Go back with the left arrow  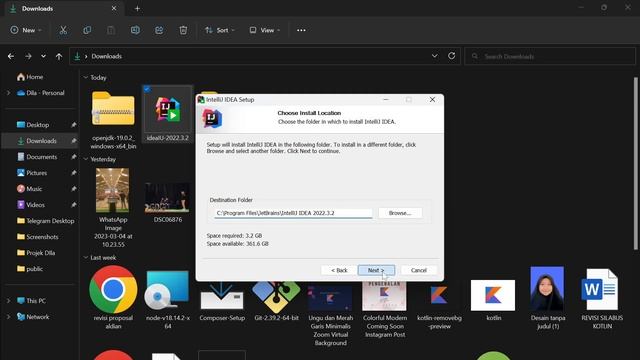11,56
